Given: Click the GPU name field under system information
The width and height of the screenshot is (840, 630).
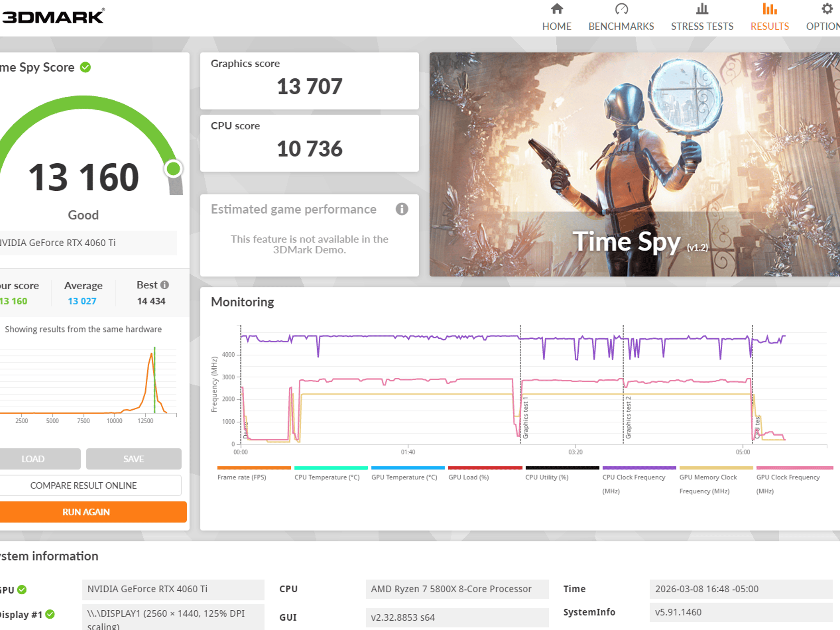Looking at the screenshot, I should [x=173, y=589].
